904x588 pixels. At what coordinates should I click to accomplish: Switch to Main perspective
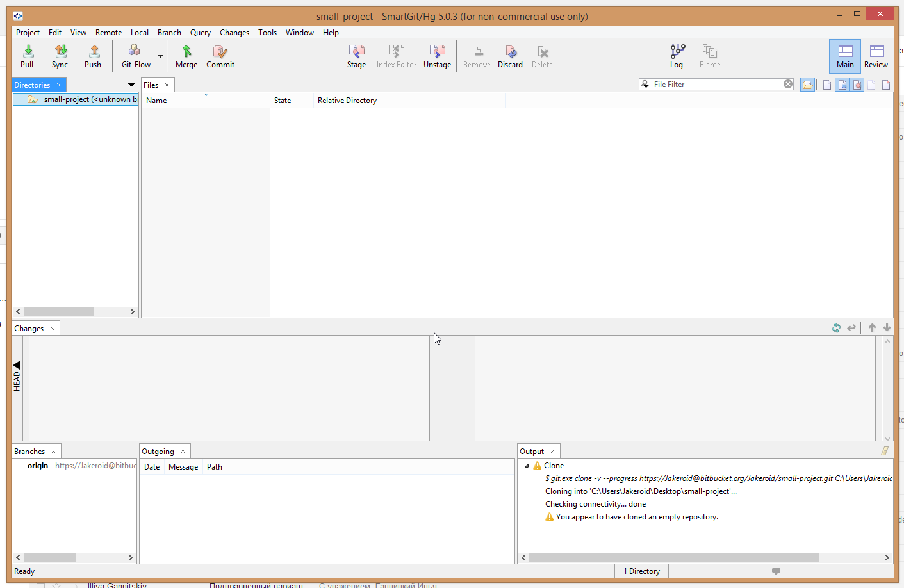tap(845, 56)
